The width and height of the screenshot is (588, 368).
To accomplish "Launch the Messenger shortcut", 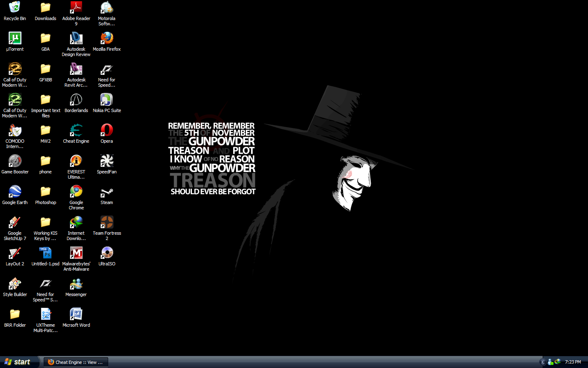I will pos(76,287).
